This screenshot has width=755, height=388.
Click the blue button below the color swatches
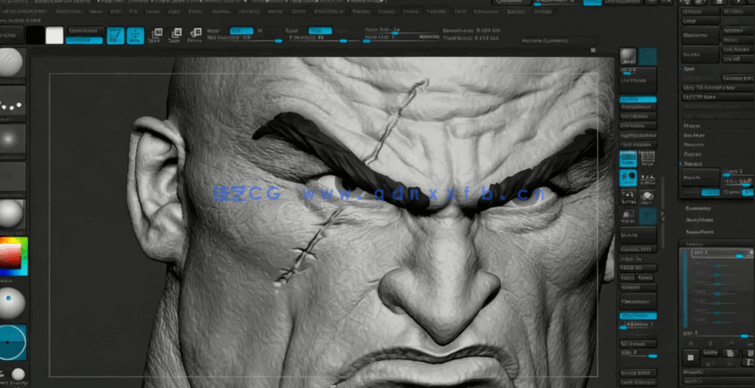click(84, 40)
